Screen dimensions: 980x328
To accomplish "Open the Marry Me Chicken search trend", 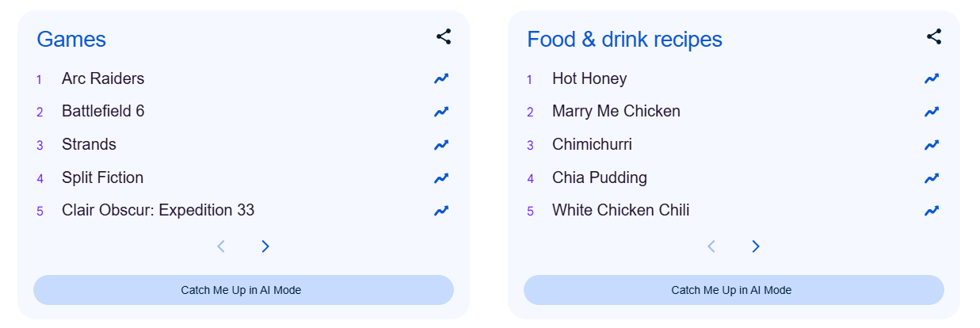I will click(616, 111).
